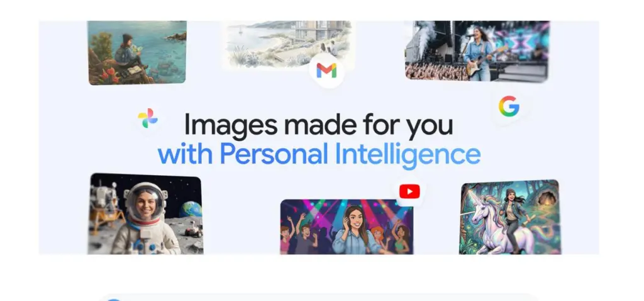The image size is (644, 301).
Task: Select the unicorn rider forest illustration
Action: tap(510, 217)
